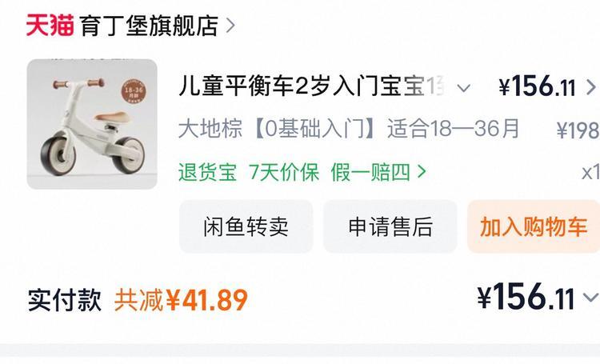Image resolution: width=600 pixels, height=364 pixels.
Task: Tap the original price ¥198 text
Action: click(x=578, y=131)
